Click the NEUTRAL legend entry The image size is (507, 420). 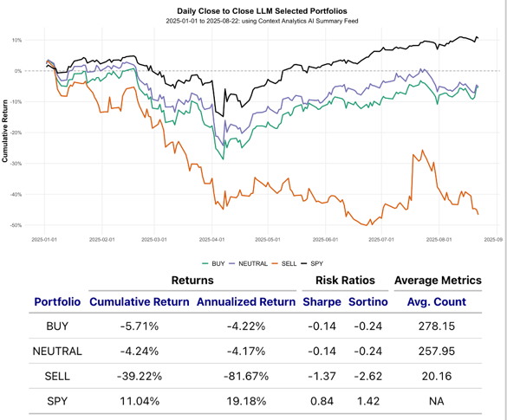249,263
